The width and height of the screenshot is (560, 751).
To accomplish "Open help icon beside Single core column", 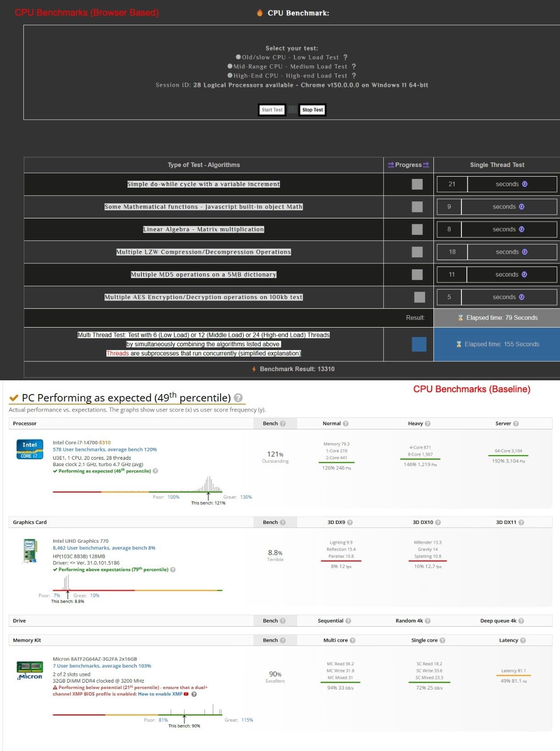I will [x=442, y=640].
